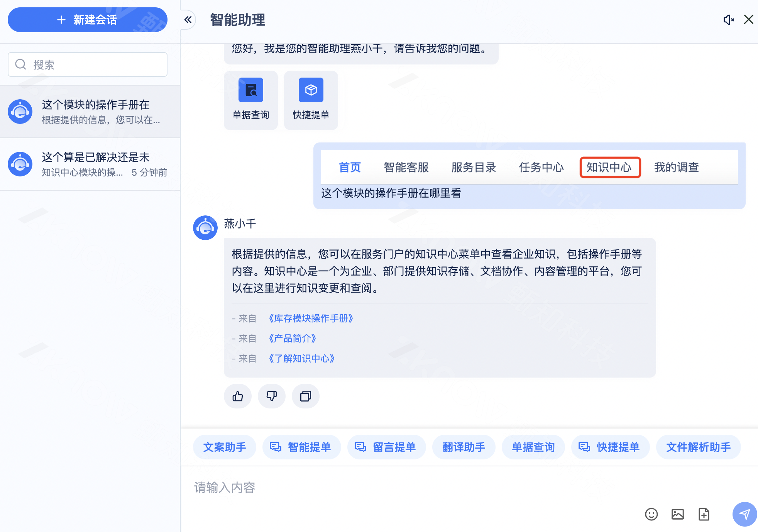Toggle the mute speaker icon
This screenshot has width=758, height=532.
point(728,20)
